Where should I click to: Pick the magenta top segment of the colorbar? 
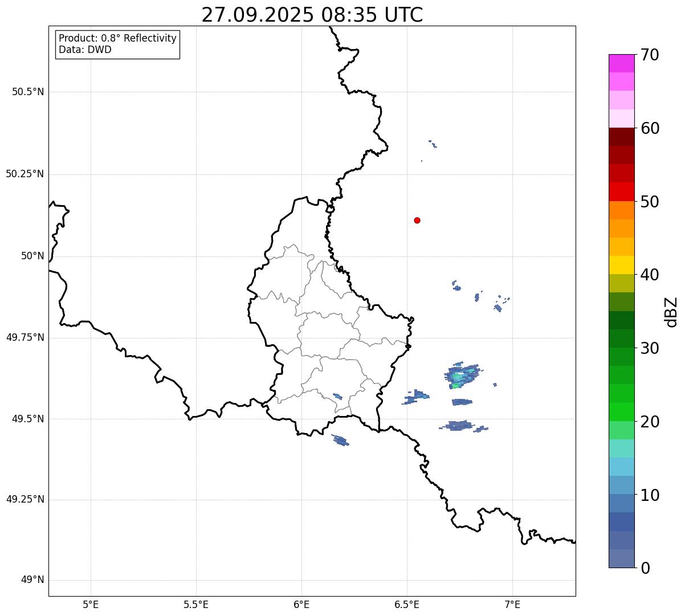pos(621,63)
